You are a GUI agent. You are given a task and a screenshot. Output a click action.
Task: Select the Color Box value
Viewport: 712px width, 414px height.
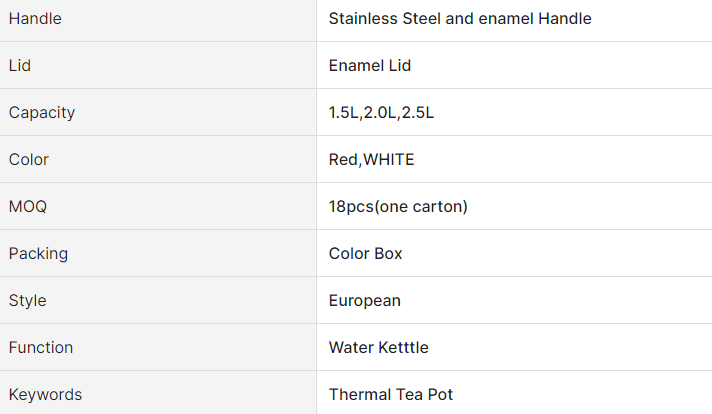(x=366, y=254)
